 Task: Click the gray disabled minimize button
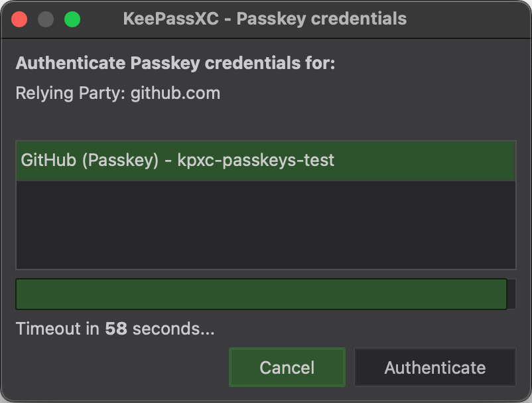click(46, 19)
